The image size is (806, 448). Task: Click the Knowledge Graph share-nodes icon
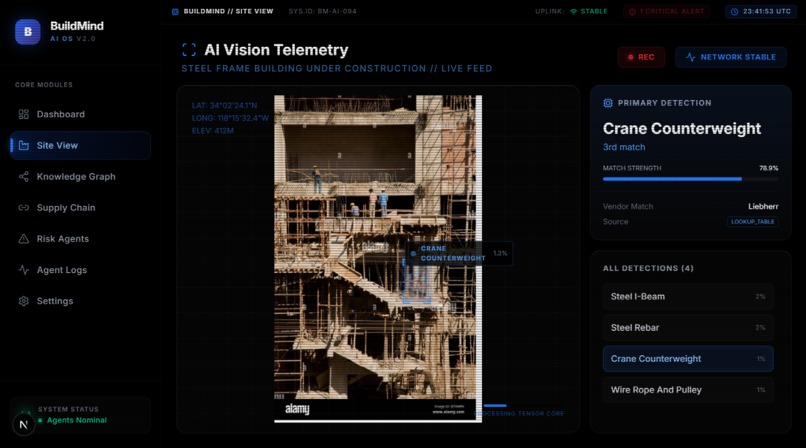pos(24,177)
